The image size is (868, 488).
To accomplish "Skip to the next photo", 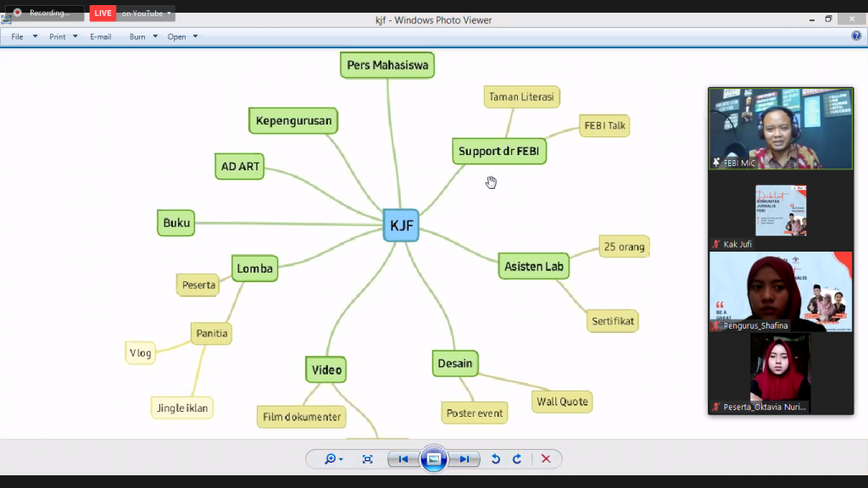I will click(x=464, y=459).
